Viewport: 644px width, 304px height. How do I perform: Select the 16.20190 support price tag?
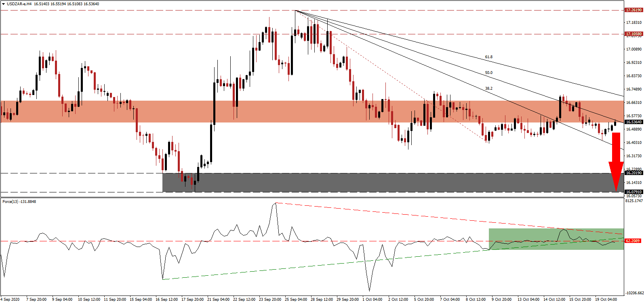tap(633, 173)
